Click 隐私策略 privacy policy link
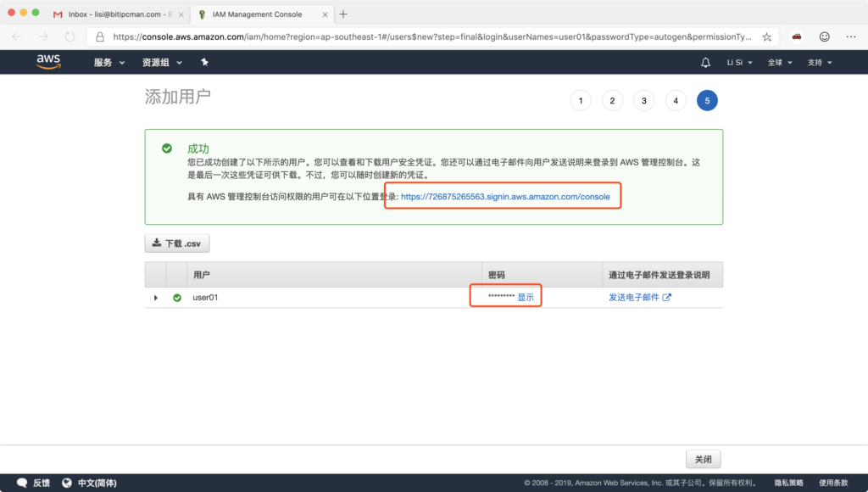868x492 pixels. click(788, 483)
